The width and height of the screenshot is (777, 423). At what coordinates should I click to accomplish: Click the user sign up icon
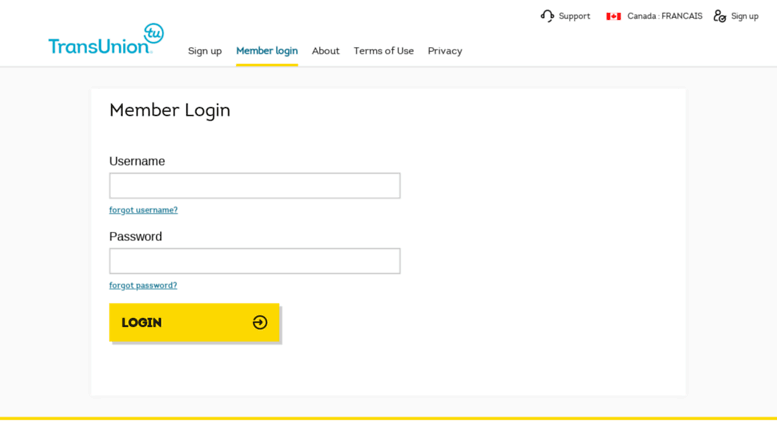point(720,16)
